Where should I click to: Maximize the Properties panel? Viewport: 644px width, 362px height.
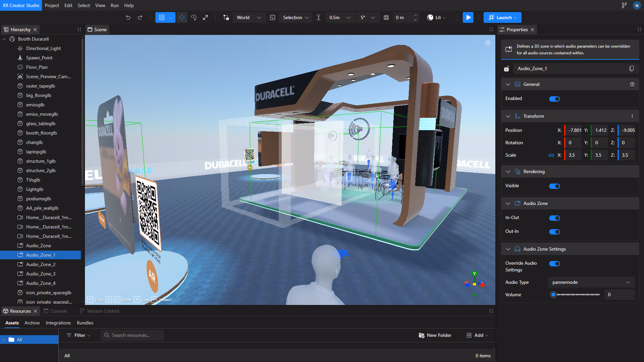(639, 30)
